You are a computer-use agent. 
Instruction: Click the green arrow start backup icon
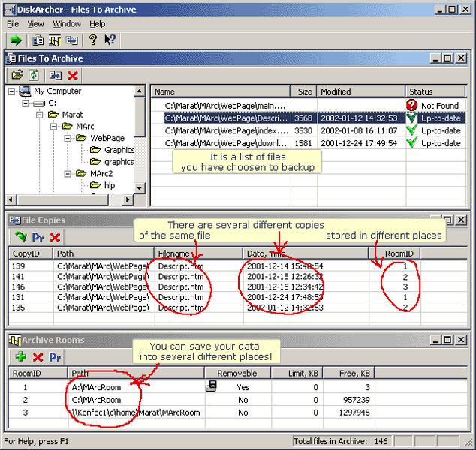click(16, 40)
